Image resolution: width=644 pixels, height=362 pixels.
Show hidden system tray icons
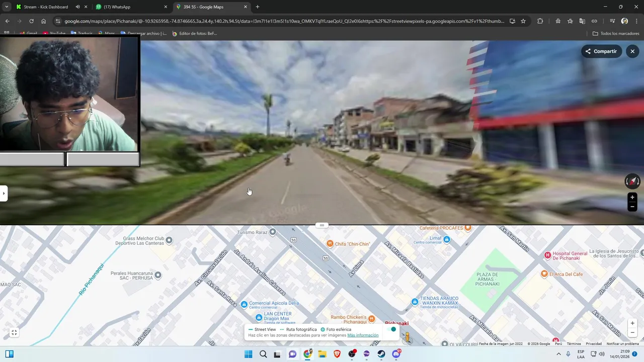coord(558,354)
